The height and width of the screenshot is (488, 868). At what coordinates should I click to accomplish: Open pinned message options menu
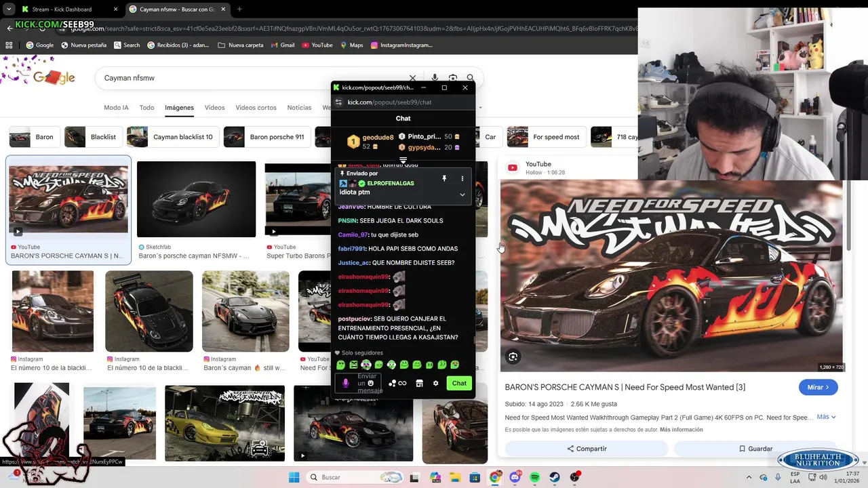462,178
